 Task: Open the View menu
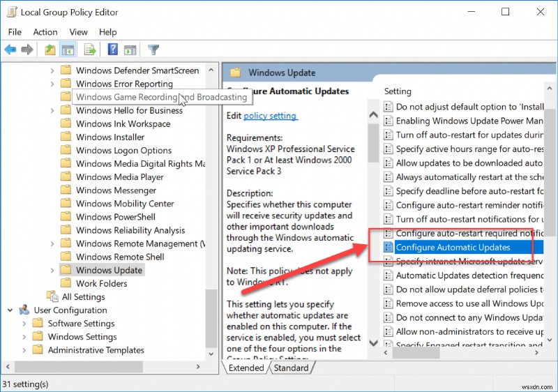[78, 32]
